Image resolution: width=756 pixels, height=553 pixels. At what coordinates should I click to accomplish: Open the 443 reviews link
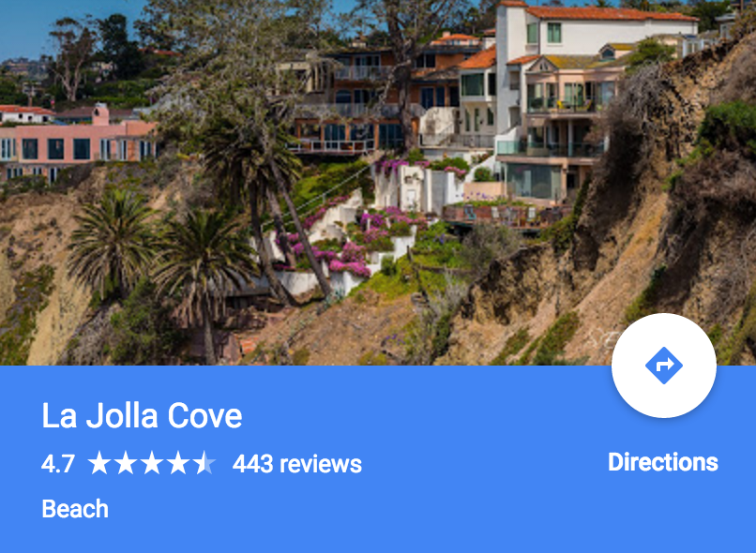297,464
